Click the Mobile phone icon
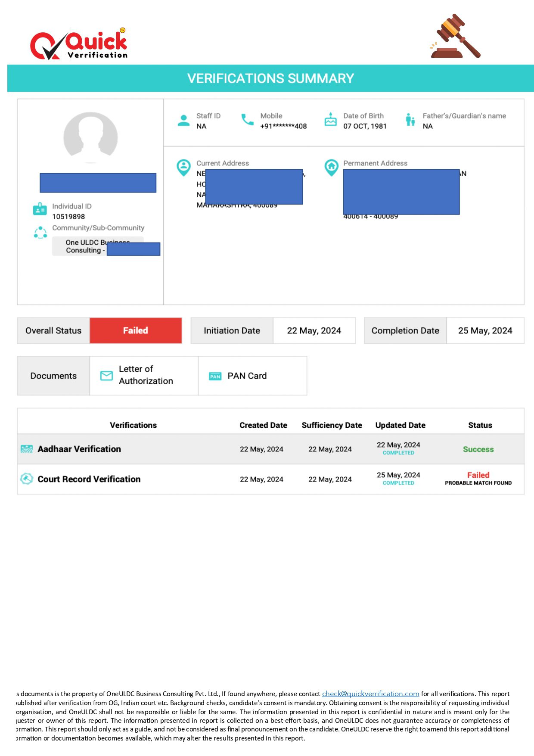The image size is (534, 756). (247, 120)
